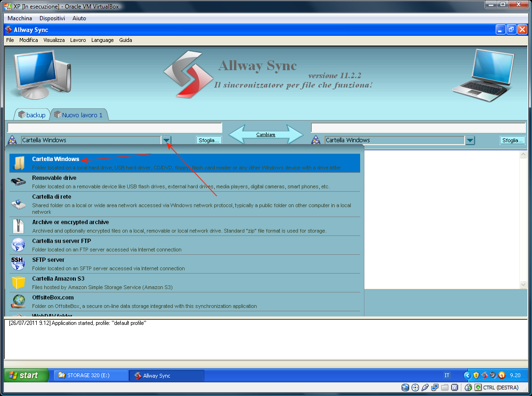Switch to the backup tab

[x=32, y=115]
